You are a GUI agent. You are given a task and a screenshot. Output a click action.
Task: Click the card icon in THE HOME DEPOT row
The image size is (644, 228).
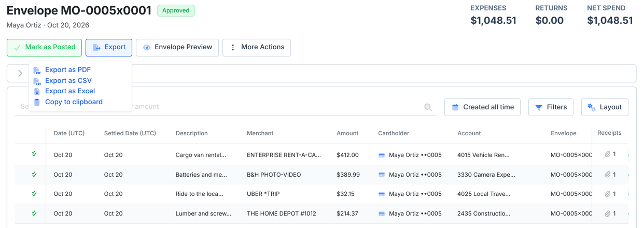tap(382, 213)
